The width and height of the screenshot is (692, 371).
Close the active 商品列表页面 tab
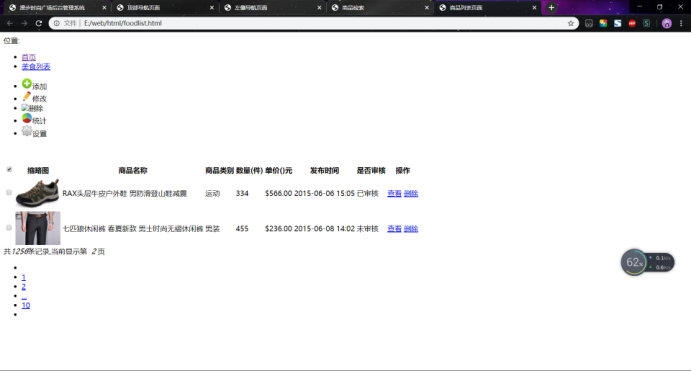tap(534, 7)
